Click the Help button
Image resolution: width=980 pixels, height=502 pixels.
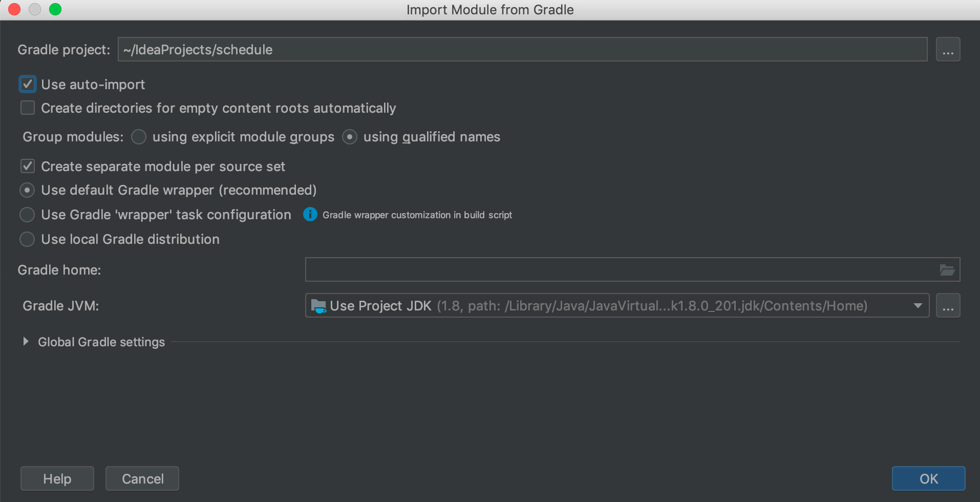click(57, 478)
